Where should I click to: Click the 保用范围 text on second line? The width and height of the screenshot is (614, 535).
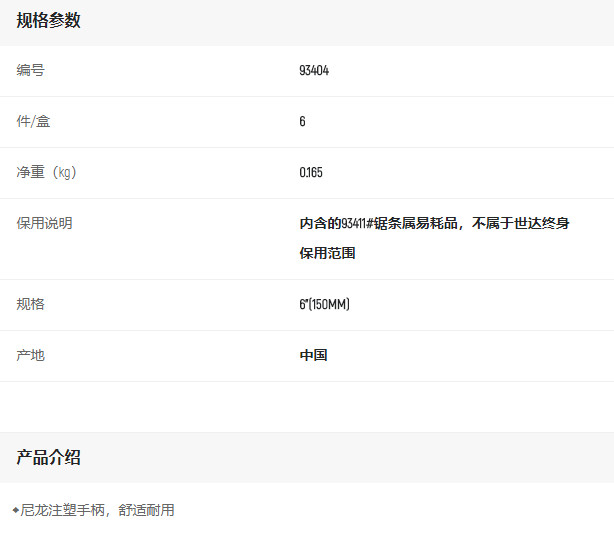point(327,254)
